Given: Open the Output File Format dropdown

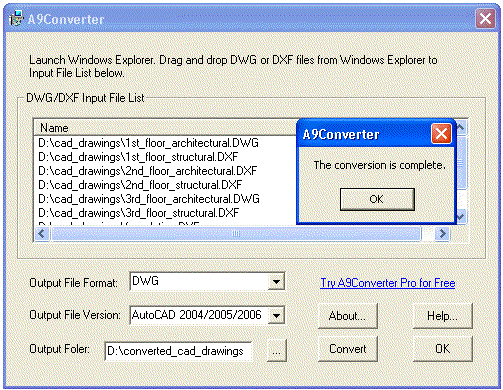Looking at the screenshot, I should click(276, 282).
